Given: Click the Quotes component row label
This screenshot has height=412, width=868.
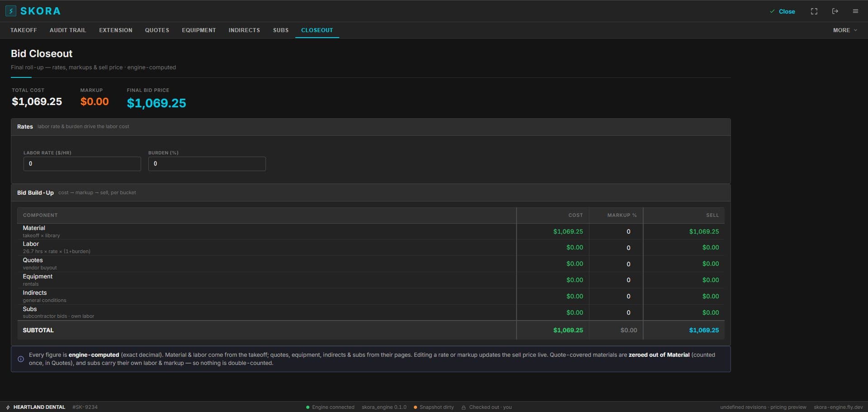Looking at the screenshot, I should pyautogui.click(x=33, y=260).
